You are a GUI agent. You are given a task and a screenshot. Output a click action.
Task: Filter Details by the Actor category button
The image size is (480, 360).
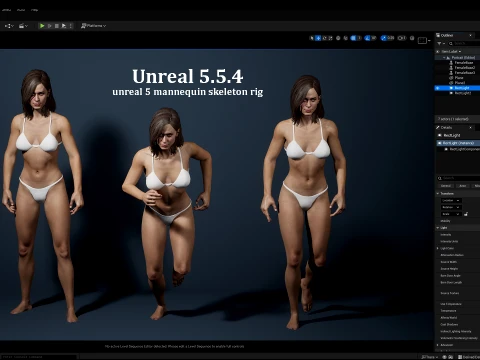(x=463, y=186)
